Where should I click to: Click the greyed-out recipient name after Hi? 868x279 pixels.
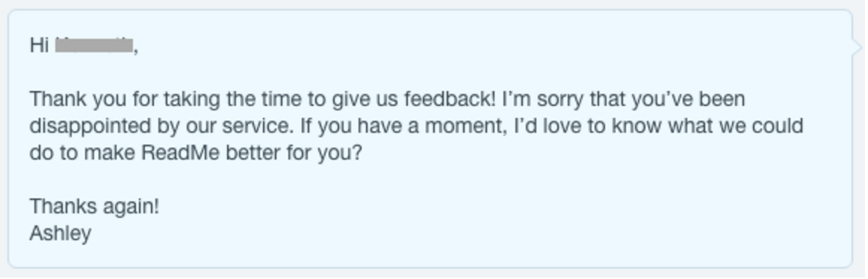click(95, 45)
